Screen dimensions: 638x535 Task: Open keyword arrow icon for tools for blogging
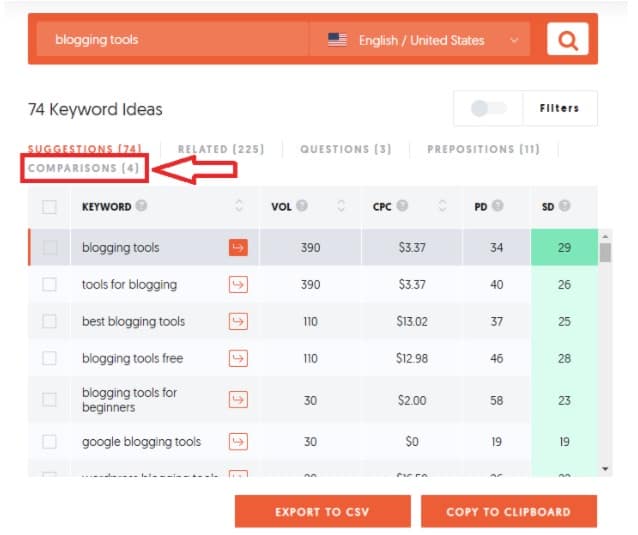coord(238,284)
